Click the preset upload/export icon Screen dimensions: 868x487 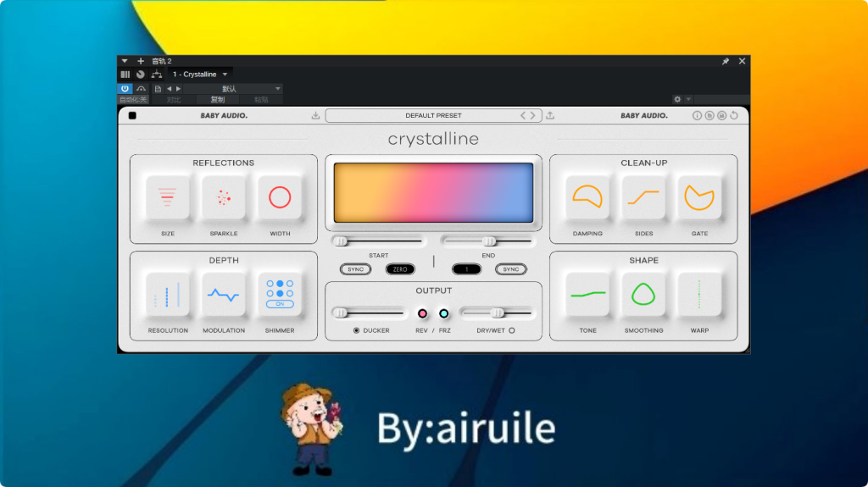click(x=550, y=116)
